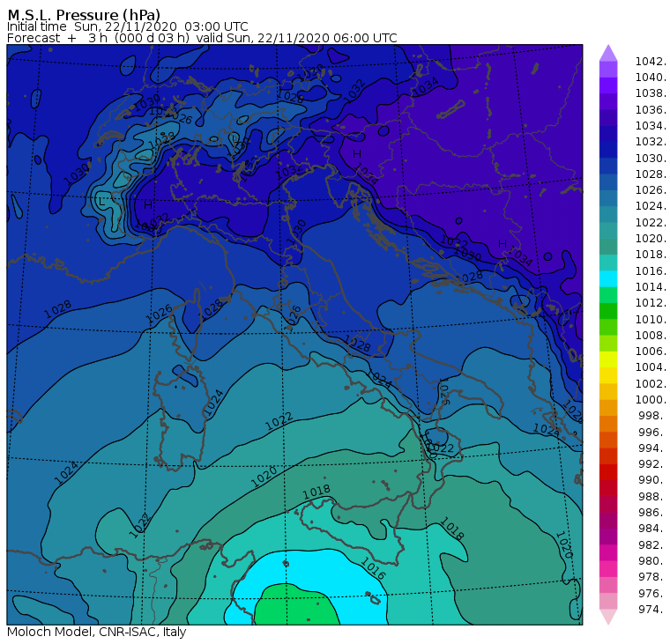
Task: Click legend value "1038."
Action: (x=651, y=93)
